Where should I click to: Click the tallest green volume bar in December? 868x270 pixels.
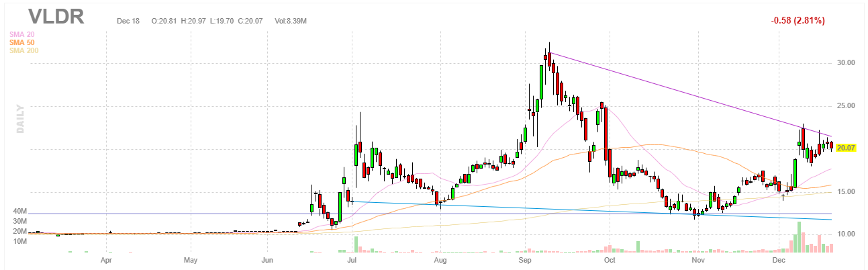click(799, 237)
